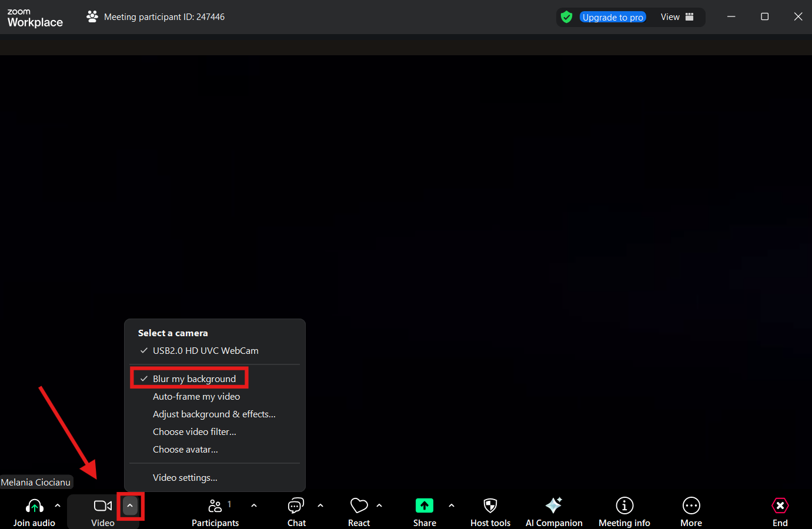This screenshot has width=812, height=529.
Task: Enable Auto-frame my video
Action: click(x=196, y=397)
